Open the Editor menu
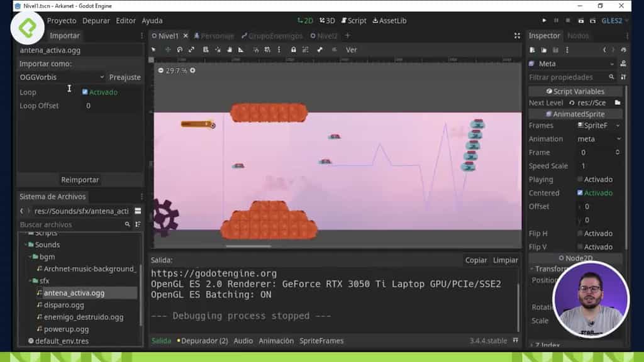The image size is (644, 362). tap(126, 21)
